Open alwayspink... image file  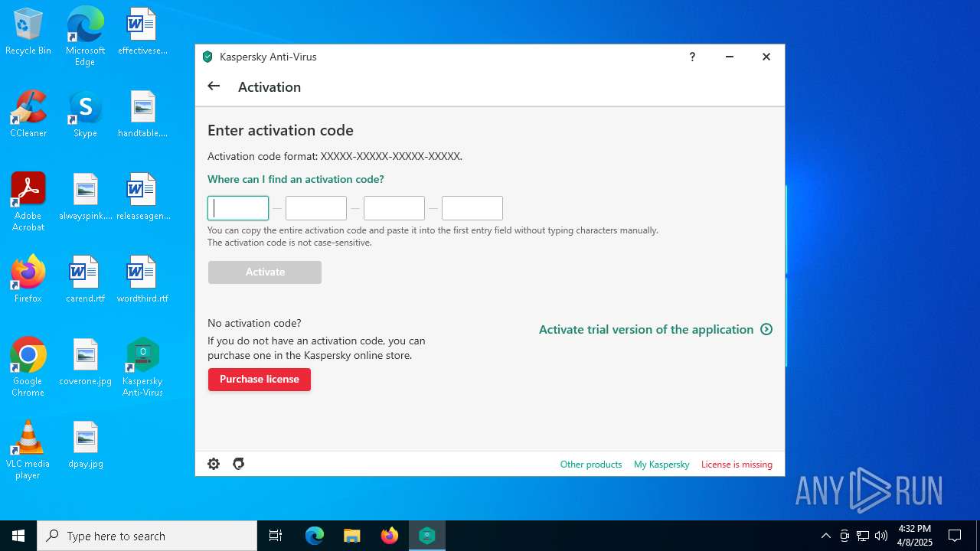click(x=85, y=197)
